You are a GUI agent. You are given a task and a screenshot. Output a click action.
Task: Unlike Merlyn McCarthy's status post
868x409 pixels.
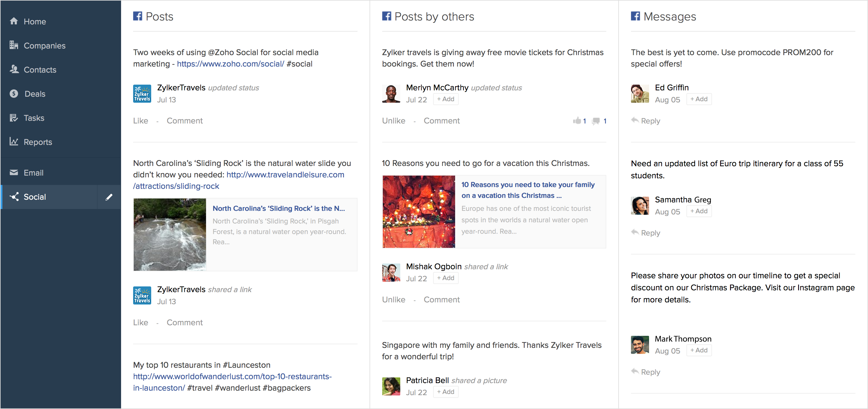coord(394,120)
